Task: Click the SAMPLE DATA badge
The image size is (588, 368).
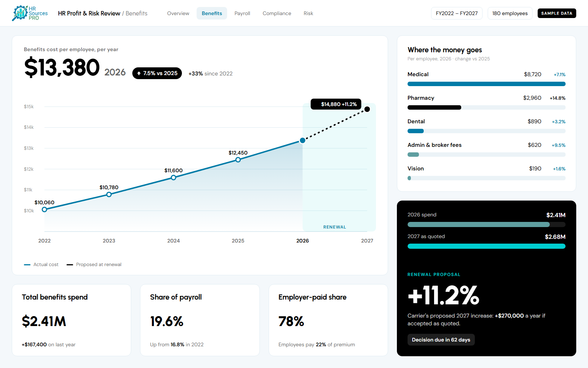Action: (x=557, y=13)
